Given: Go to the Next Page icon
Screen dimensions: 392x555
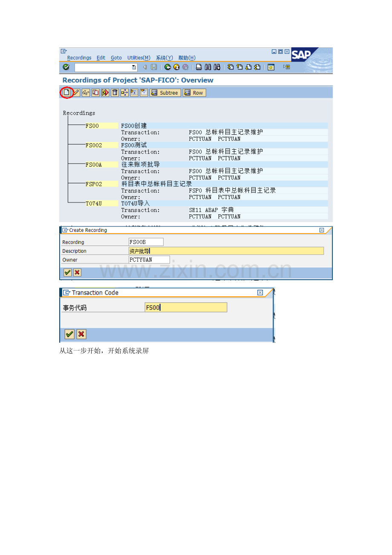Looking at the screenshot, I should (x=248, y=67).
